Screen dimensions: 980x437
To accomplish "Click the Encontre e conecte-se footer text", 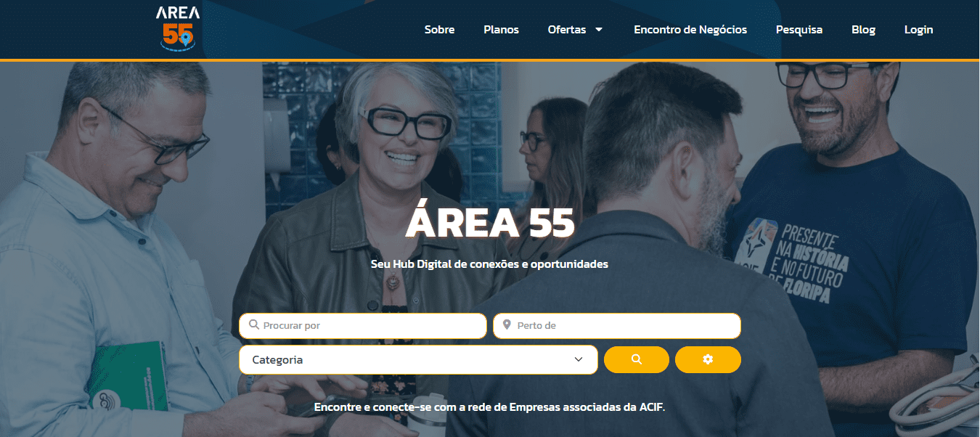I will click(x=489, y=407).
